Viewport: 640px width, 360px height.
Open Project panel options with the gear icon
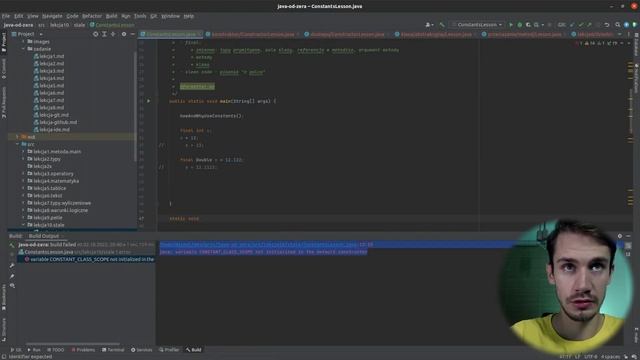[x=124, y=34]
